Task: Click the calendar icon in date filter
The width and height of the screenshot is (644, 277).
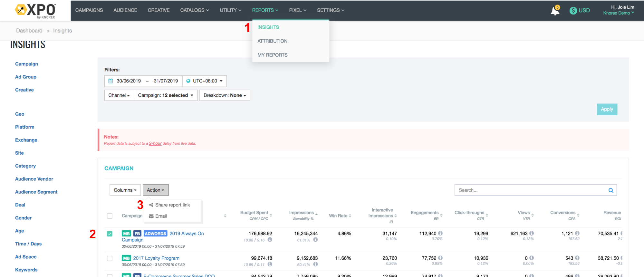Action: pos(111,81)
